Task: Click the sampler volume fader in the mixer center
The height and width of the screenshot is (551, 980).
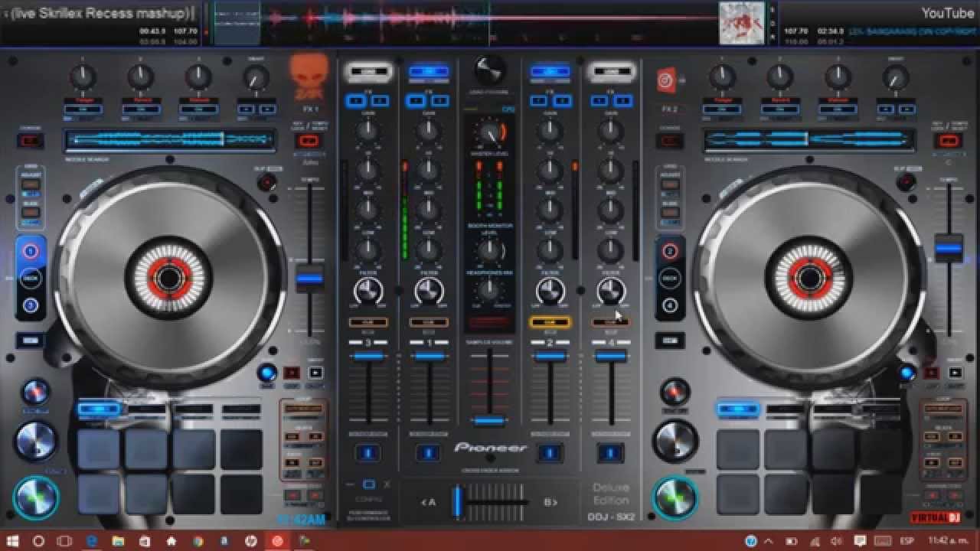Action: click(x=489, y=420)
